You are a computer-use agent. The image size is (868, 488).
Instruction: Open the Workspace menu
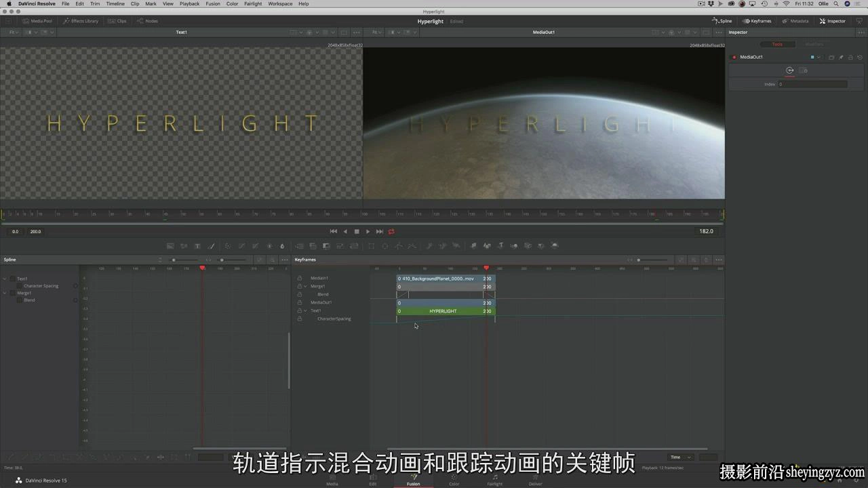point(280,3)
